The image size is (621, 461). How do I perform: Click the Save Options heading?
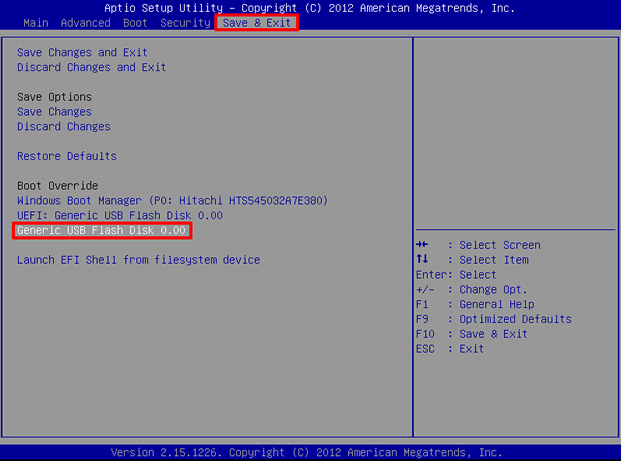pos(55,97)
